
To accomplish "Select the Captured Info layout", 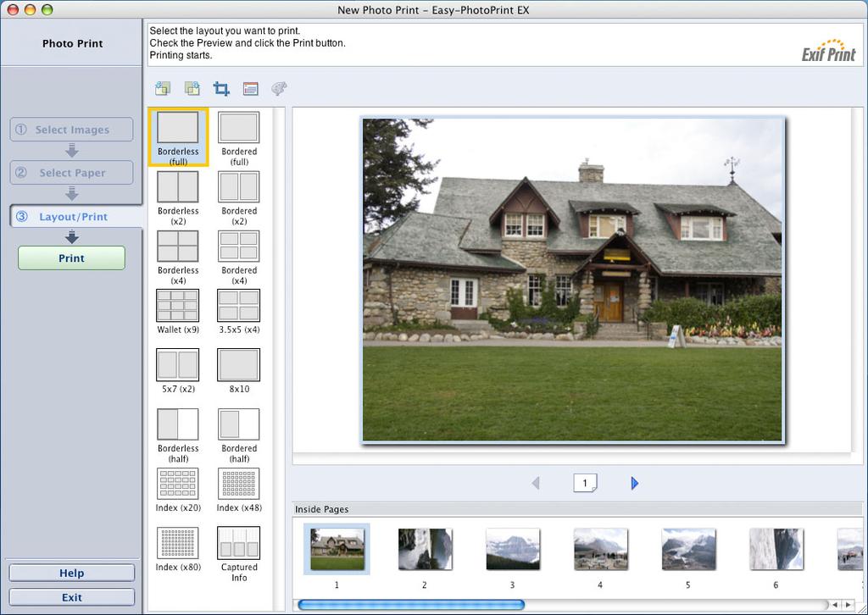I will pos(238,554).
